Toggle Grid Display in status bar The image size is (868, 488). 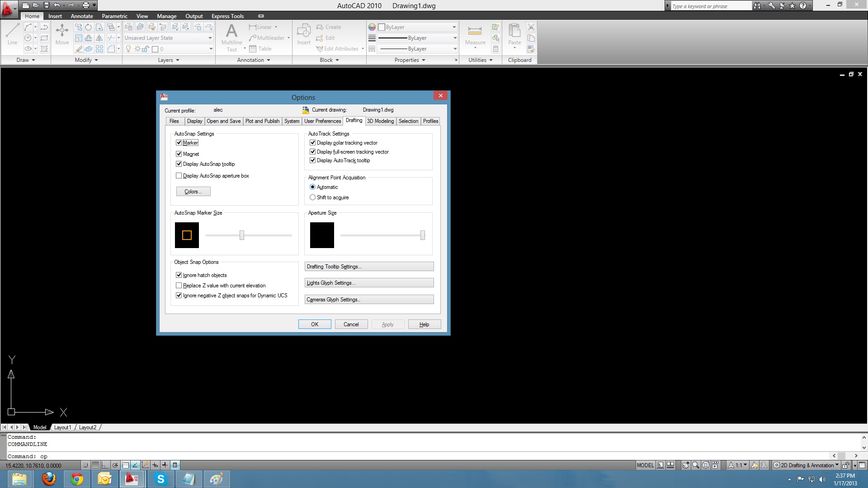coord(95,465)
